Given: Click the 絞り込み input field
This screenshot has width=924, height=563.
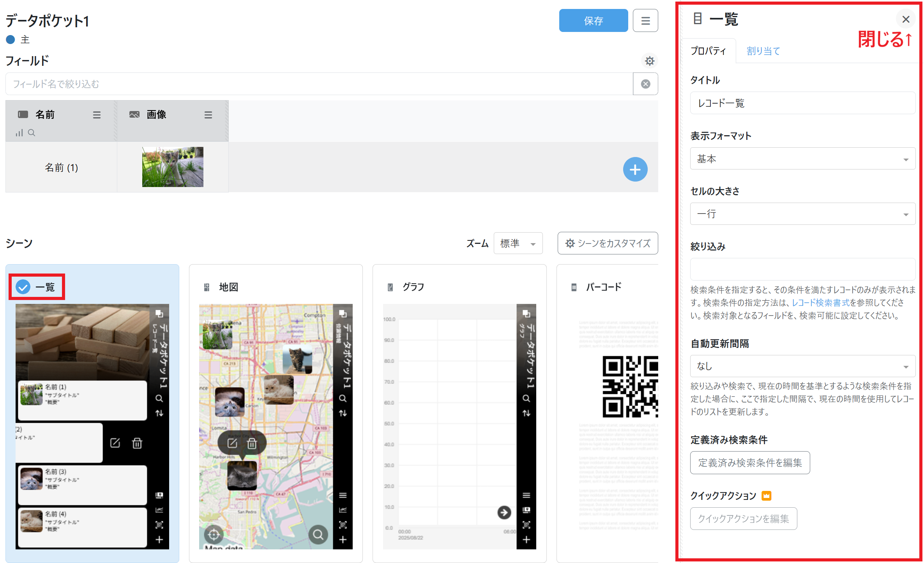Looking at the screenshot, I should pyautogui.click(x=802, y=269).
